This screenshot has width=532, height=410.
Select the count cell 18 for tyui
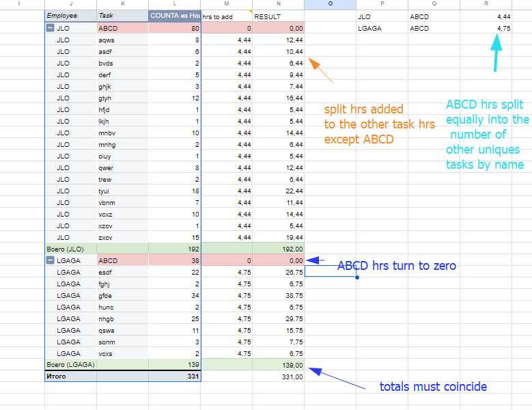[x=174, y=191]
